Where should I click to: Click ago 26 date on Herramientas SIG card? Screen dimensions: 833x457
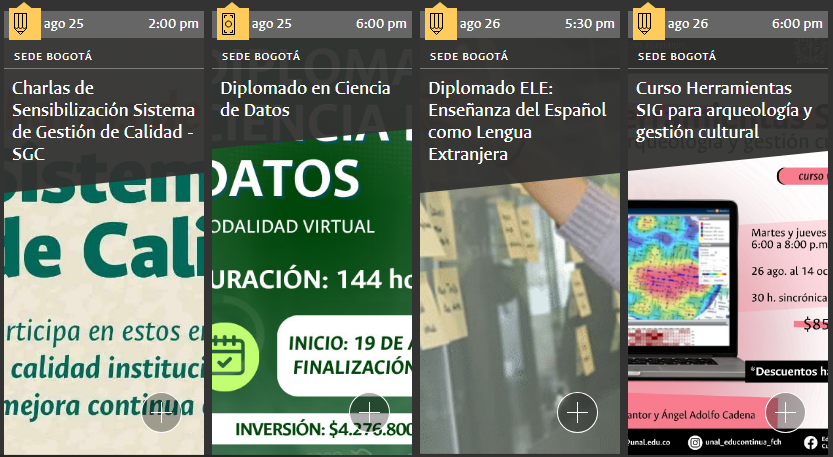687,24
